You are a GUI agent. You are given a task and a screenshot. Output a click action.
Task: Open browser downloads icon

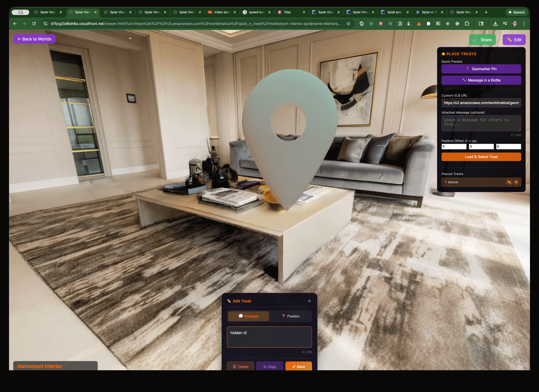pyautogui.click(x=495, y=23)
